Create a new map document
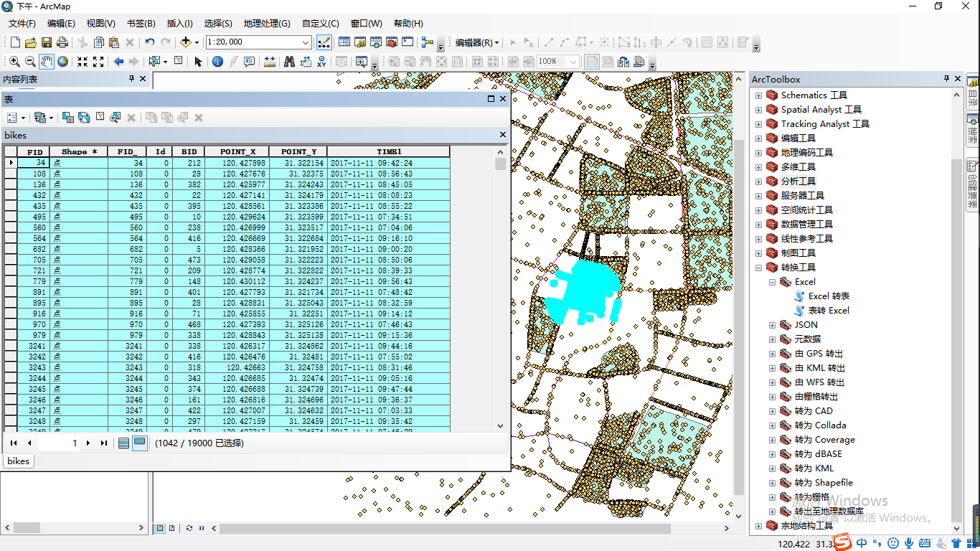Screen dimensions: 980x551 [x=15, y=42]
